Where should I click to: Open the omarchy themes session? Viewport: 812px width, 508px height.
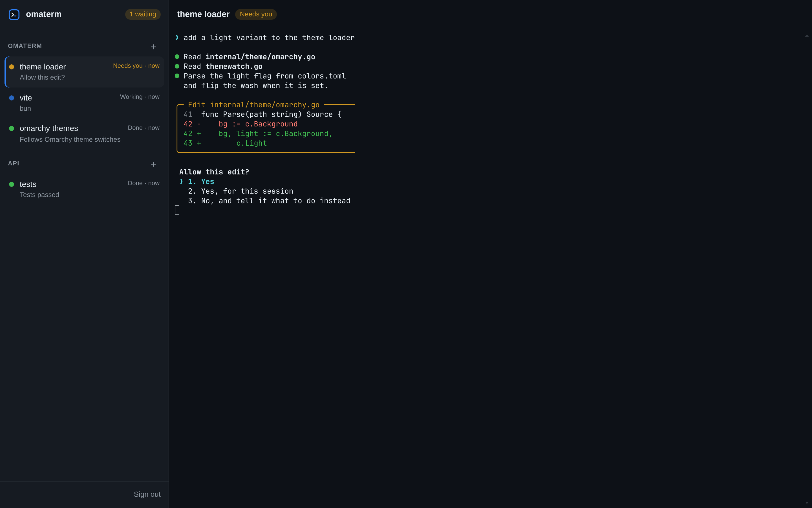pos(84,134)
